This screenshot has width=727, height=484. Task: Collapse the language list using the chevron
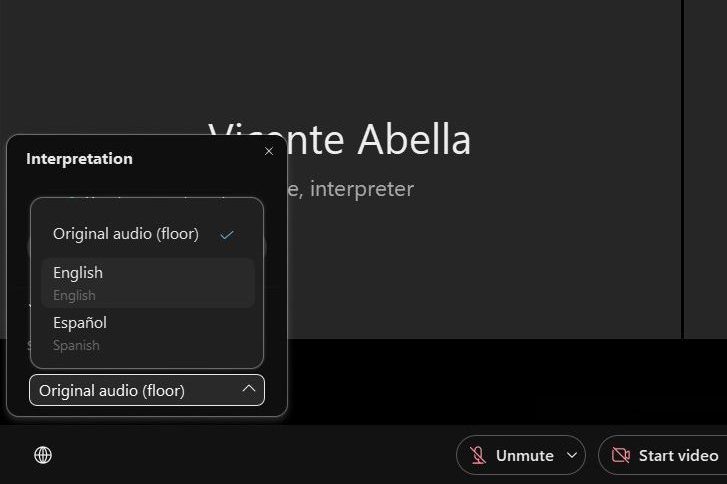click(249, 390)
